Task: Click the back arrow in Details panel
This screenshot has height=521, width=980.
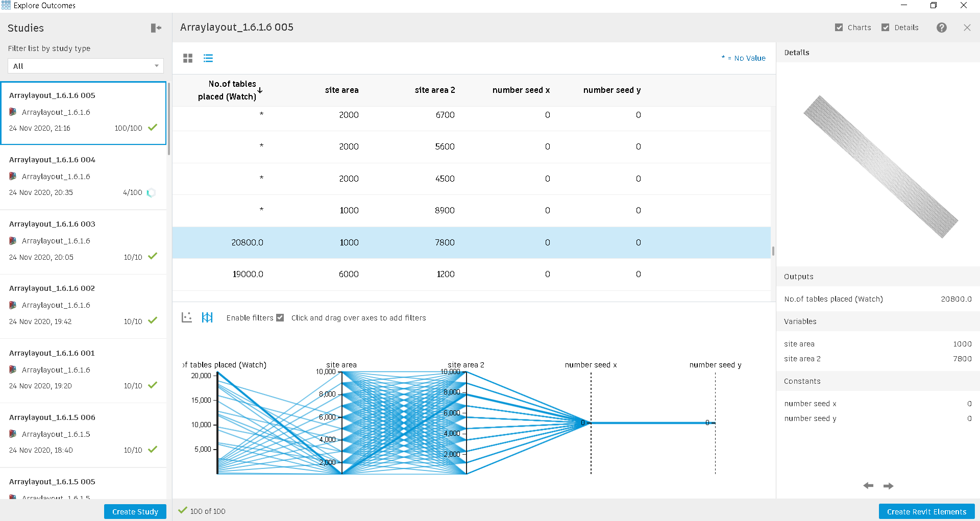Action: click(868, 486)
